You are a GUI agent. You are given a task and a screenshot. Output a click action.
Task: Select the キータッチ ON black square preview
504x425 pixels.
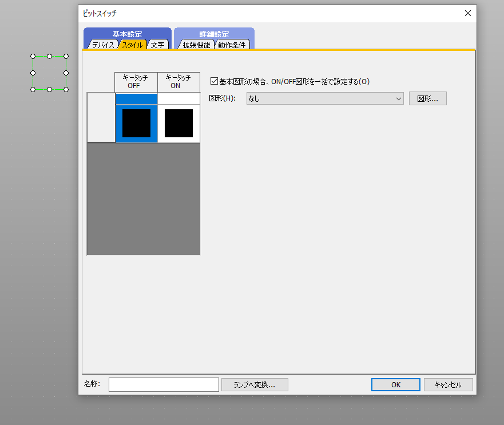tap(178, 124)
